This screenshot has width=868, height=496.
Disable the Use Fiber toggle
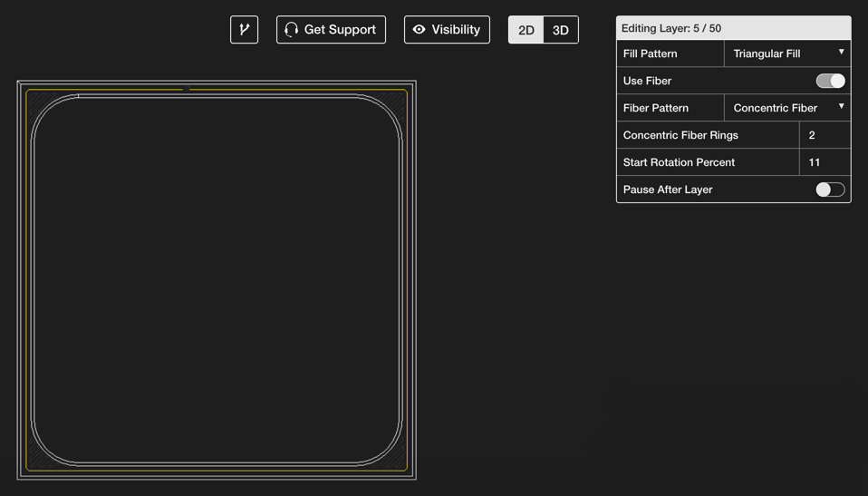click(830, 81)
